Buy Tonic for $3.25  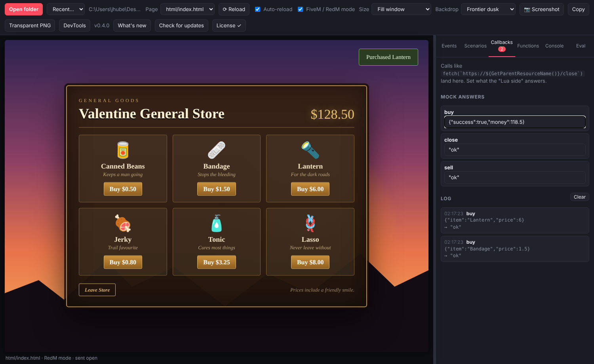(217, 262)
